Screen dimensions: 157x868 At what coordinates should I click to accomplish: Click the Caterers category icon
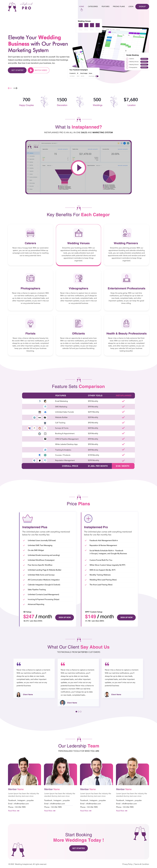click(x=30, y=233)
